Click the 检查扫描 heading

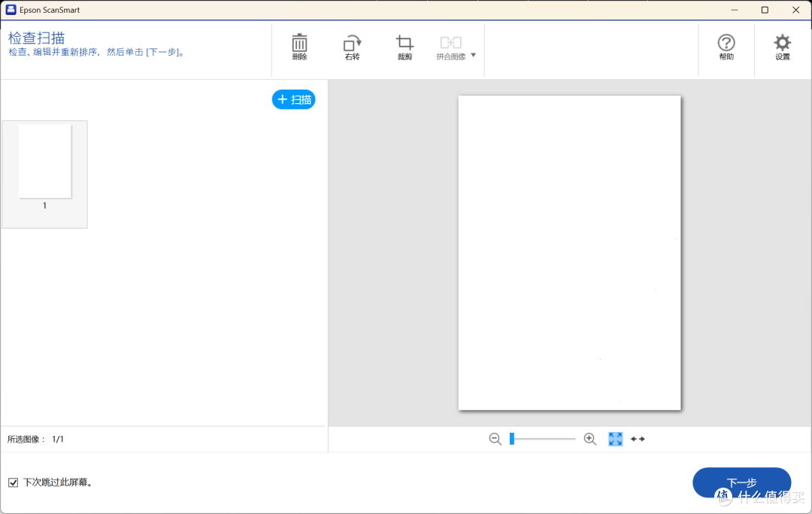pos(37,38)
